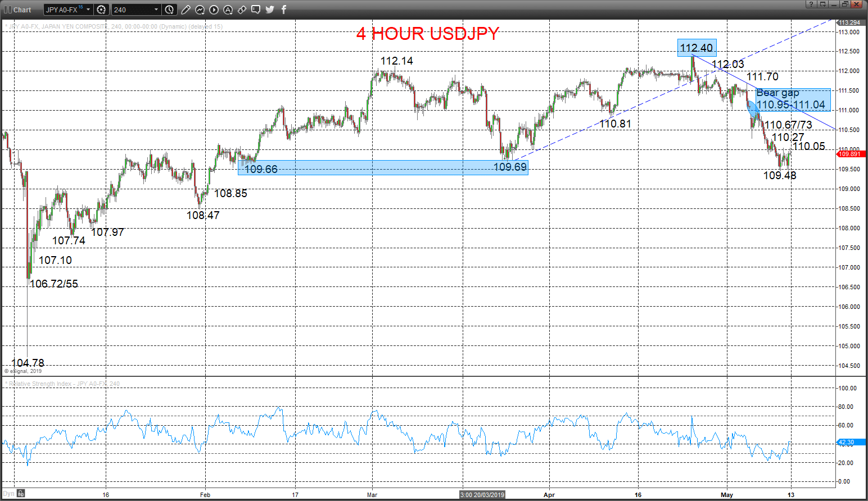
Task: Select the 112.03 price label
Action: (x=727, y=64)
